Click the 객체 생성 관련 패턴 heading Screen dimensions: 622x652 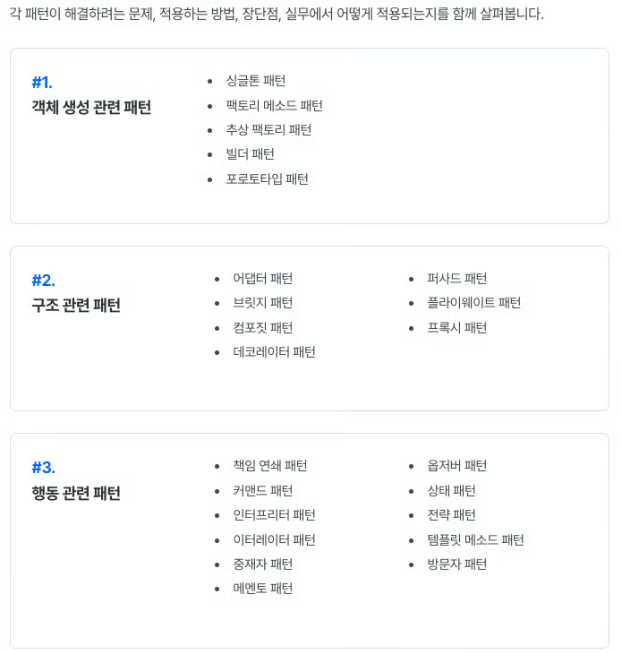pos(92,107)
